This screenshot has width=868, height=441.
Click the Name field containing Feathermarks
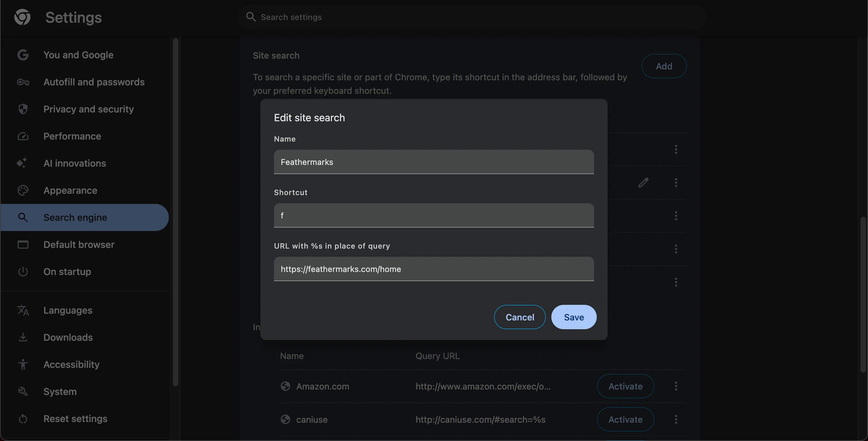tap(434, 162)
